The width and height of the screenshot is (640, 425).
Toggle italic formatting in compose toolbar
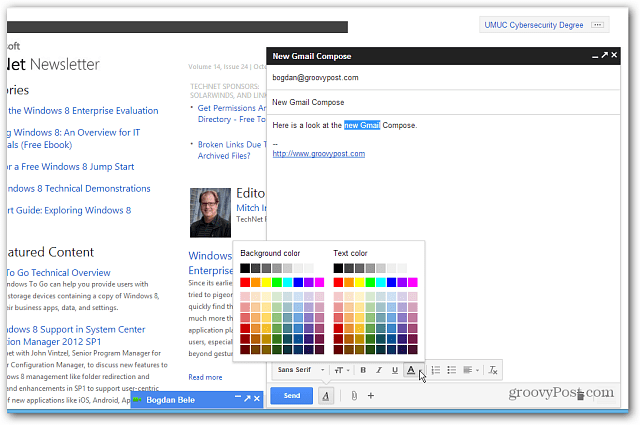coord(379,370)
